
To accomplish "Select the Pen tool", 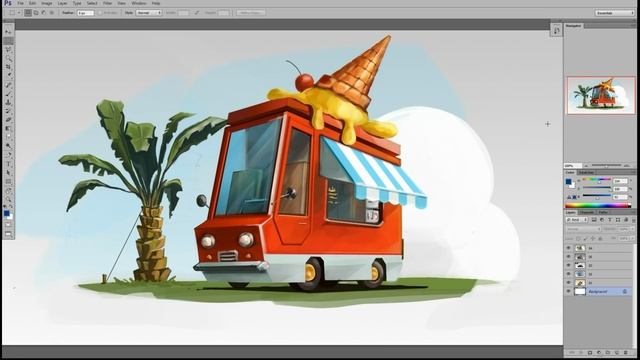I will (8, 155).
